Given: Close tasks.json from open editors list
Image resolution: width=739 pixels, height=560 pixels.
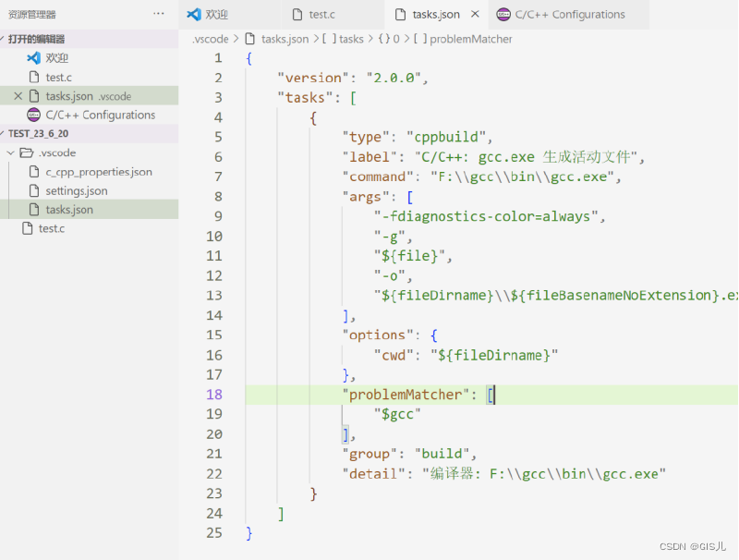Looking at the screenshot, I should (x=18, y=96).
